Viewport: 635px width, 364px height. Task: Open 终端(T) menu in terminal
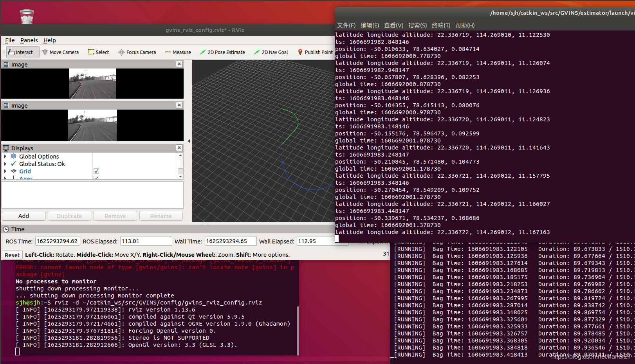(441, 25)
